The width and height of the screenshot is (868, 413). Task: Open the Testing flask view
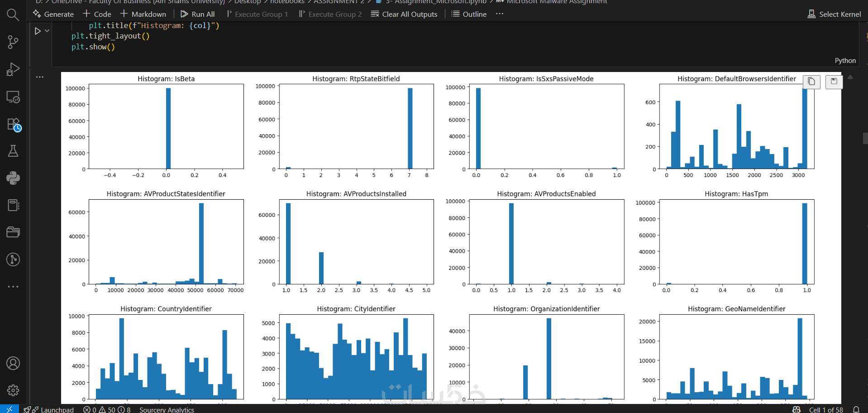(x=13, y=151)
